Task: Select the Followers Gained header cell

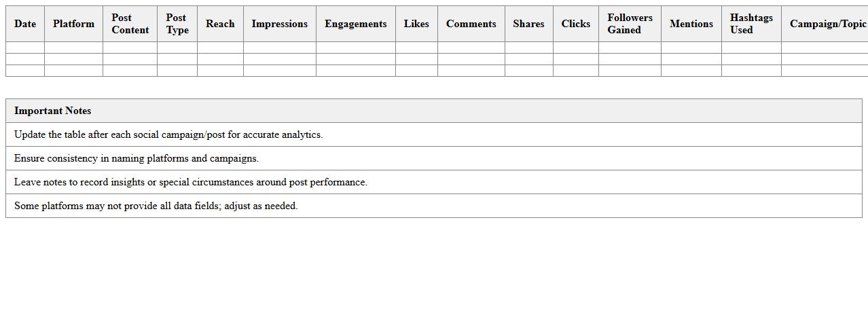Action: click(x=630, y=24)
